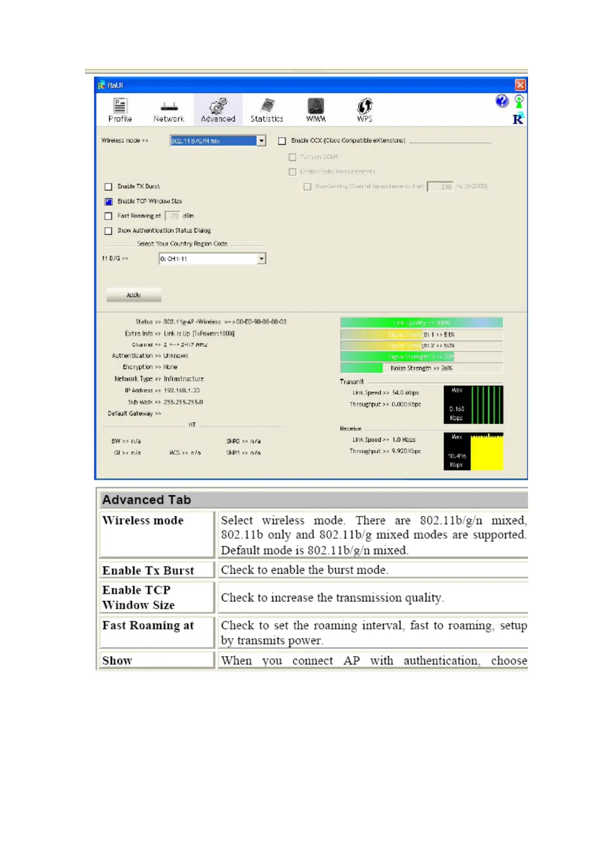Image resolution: width=613 pixels, height=868 pixels.
Task: Open the WPS icon
Action: pyautogui.click(x=365, y=106)
